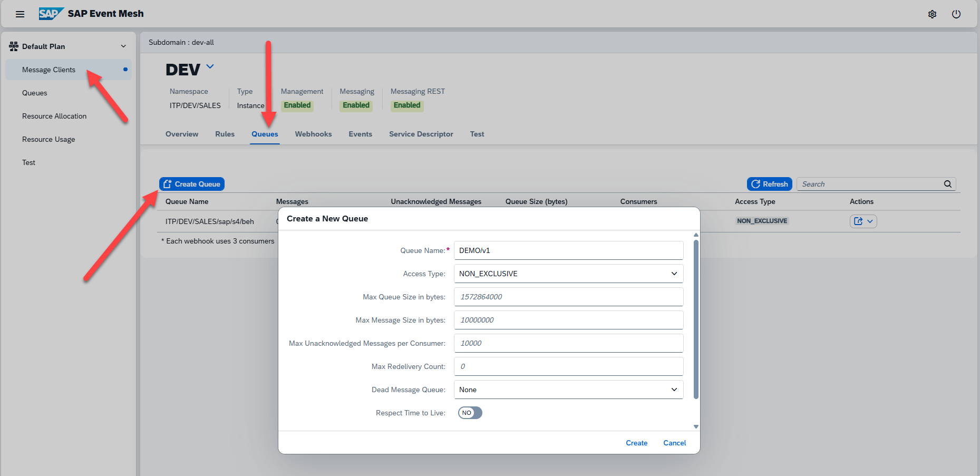Viewport: 980px width, 476px height.
Task: Open the Dead Message Queue dropdown
Action: pyautogui.click(x=568, y=390)
